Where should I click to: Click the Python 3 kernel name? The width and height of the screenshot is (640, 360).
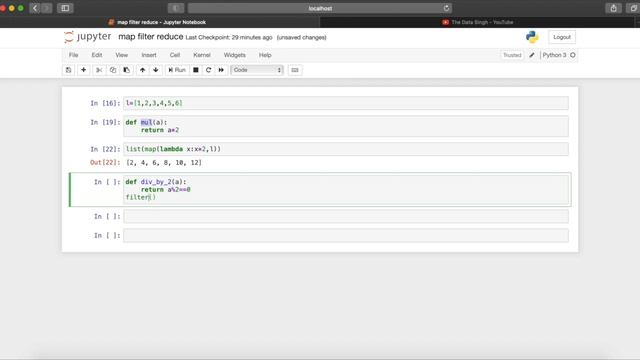coord(554,55)
